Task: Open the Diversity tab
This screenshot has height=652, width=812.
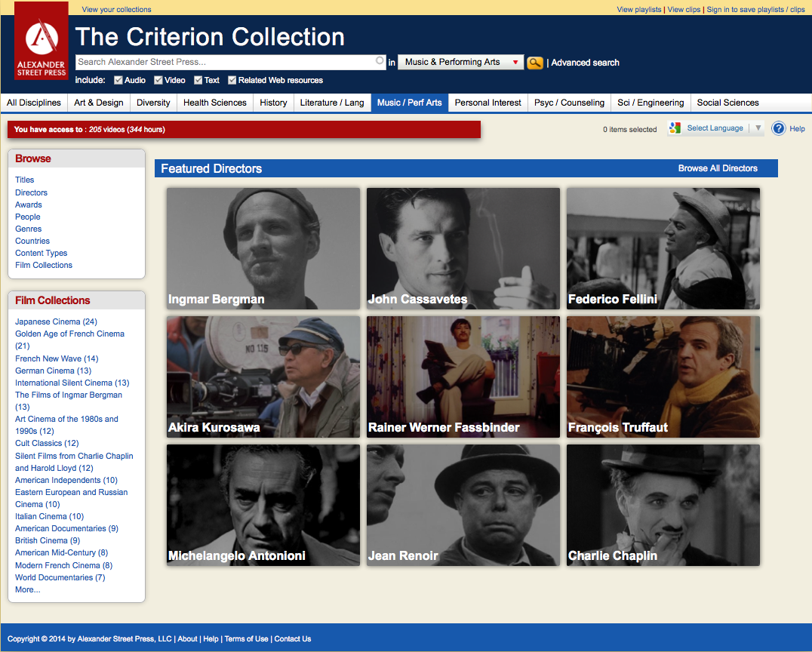Action: (x=153, y=103)
